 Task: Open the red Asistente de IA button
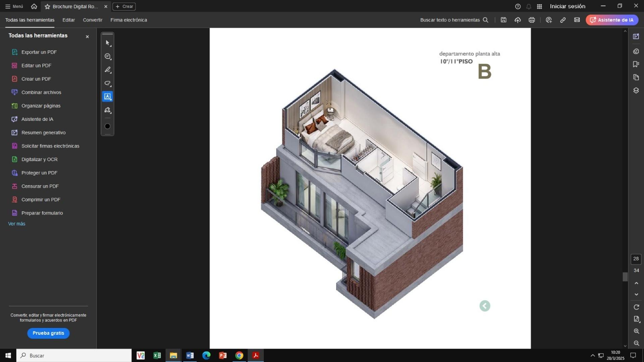coord(612,20)
